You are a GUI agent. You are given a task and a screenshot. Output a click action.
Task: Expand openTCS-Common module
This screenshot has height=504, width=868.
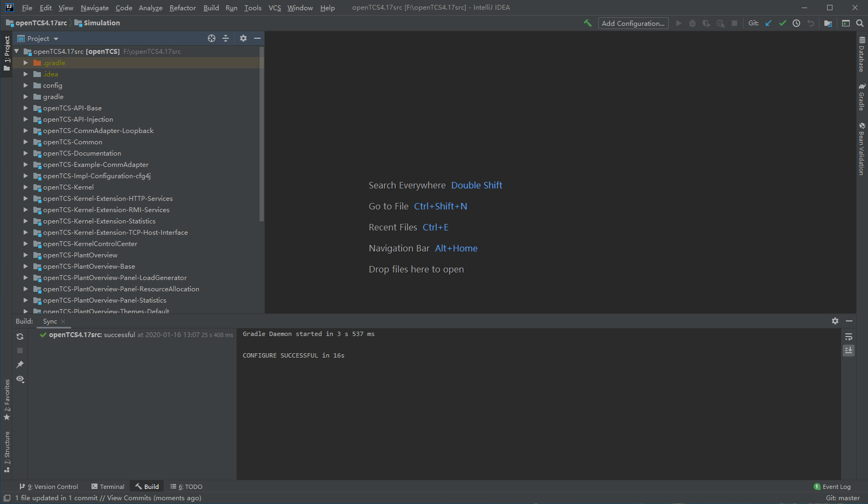(x=25, y=142)
